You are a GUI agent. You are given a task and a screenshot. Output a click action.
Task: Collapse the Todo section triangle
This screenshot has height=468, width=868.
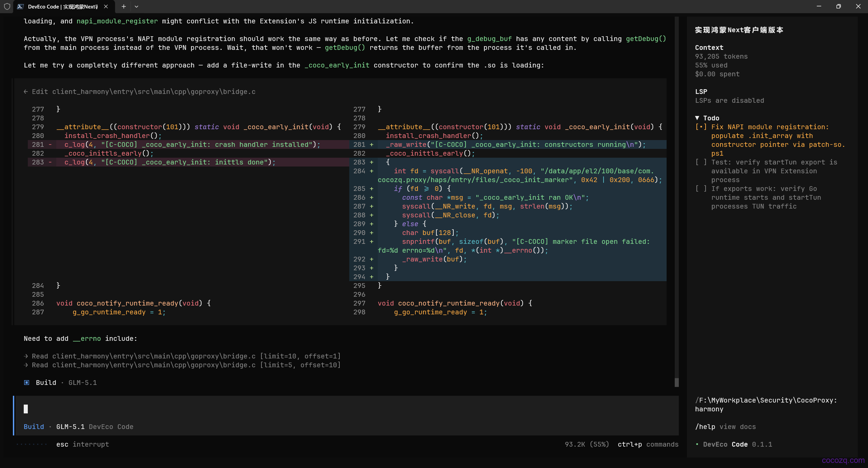tap(697, 118)
